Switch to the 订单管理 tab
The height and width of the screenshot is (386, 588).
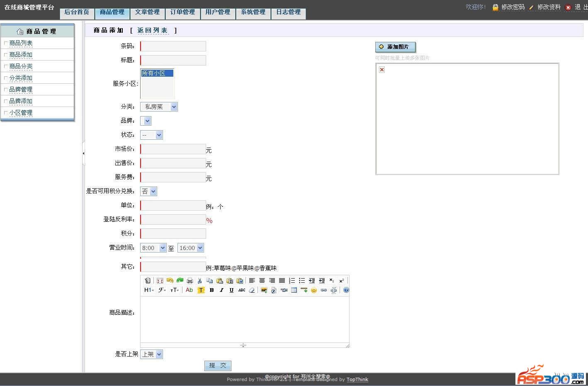[x=182, y=12]
